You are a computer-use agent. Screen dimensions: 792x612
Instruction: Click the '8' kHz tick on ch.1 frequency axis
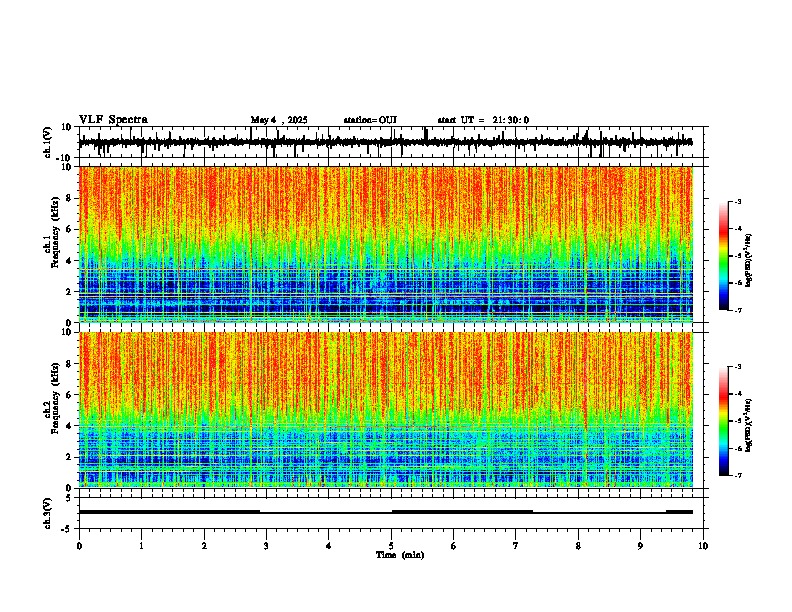pos(70,198)
